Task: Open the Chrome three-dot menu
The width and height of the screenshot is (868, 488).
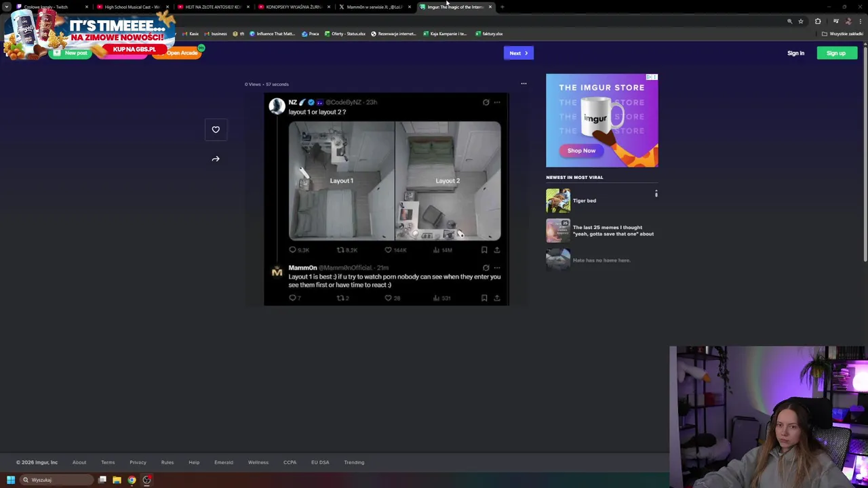Action: [x=861, y=21]
